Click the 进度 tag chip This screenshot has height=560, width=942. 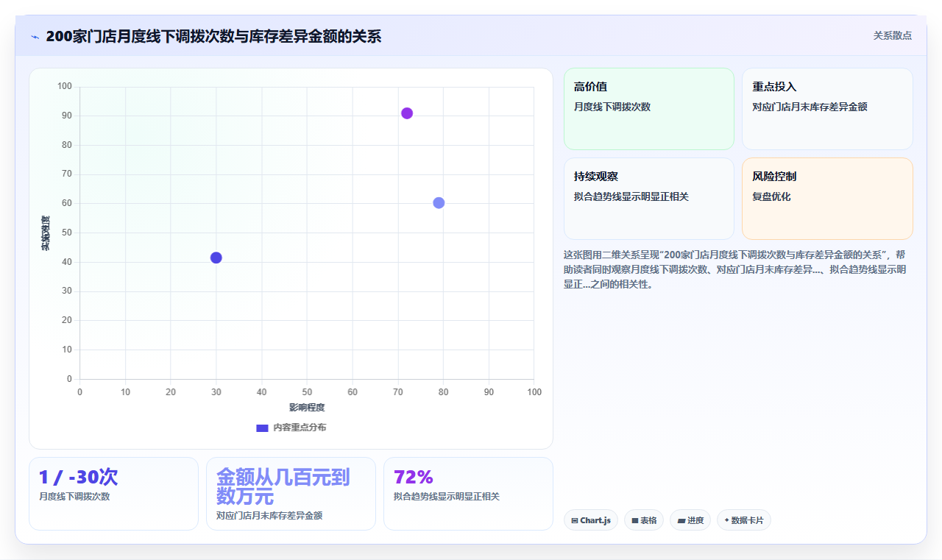tap(690, 520)
